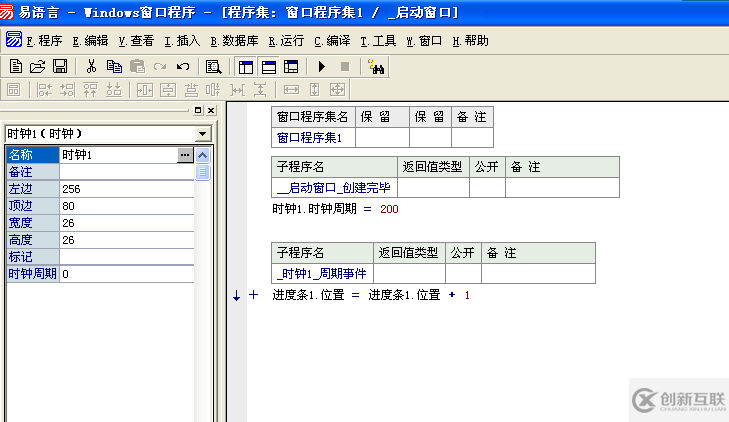This screenshot has width=729, height=422.
Task: Create a new file from toolbar
Action: 15,66
